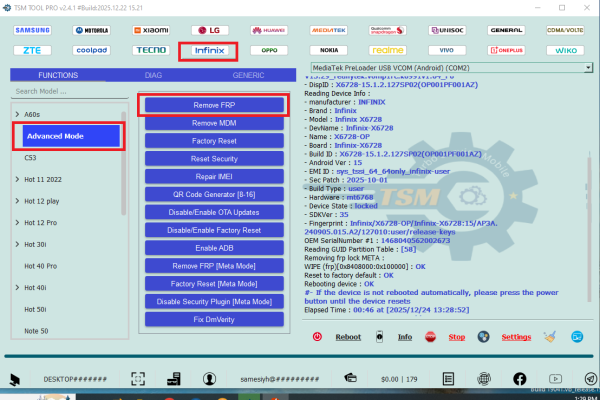The width and height of the screenshot is (600, 400).
Task: Expand the A60s model tree item
Action: (17, 114)
